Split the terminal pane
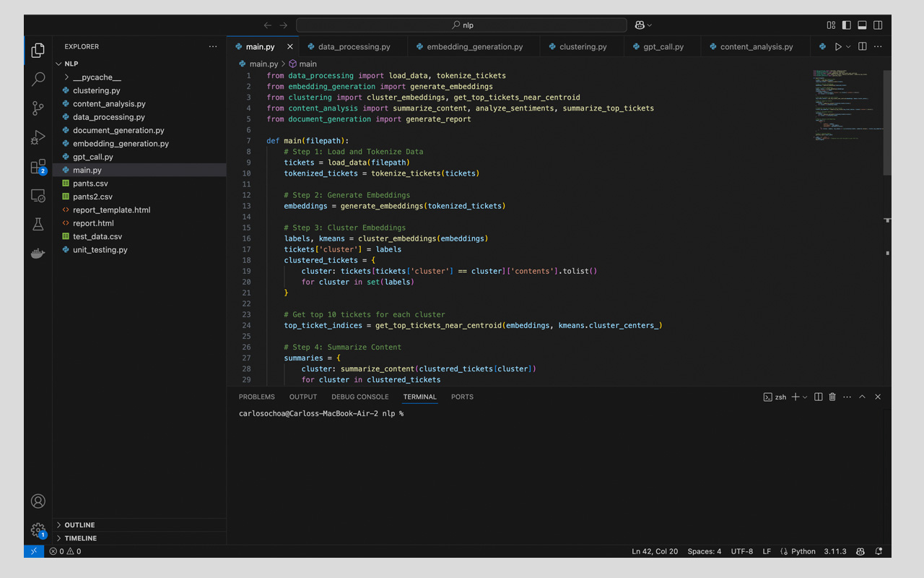The width and height of the screenshot is (924, 578). (819, 397)
